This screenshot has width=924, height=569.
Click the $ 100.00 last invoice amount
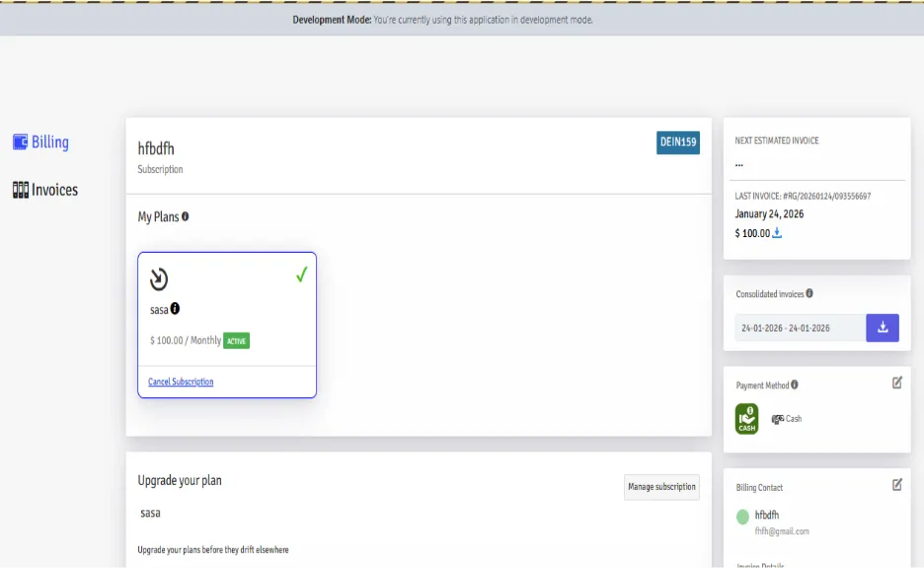(x=752, y=233)
